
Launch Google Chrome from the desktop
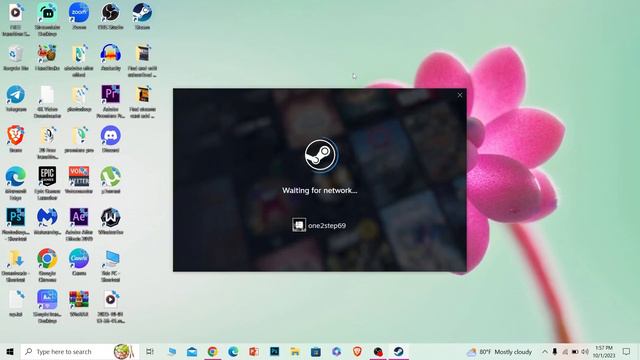(x=47, y=265)
